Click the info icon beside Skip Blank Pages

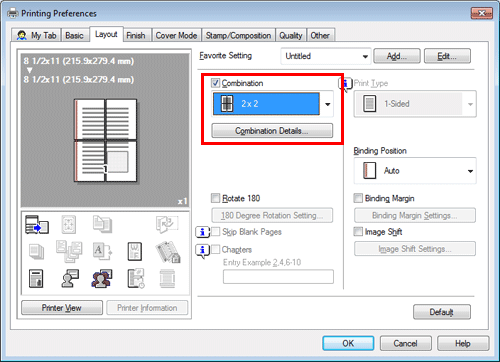pos(202,232)
